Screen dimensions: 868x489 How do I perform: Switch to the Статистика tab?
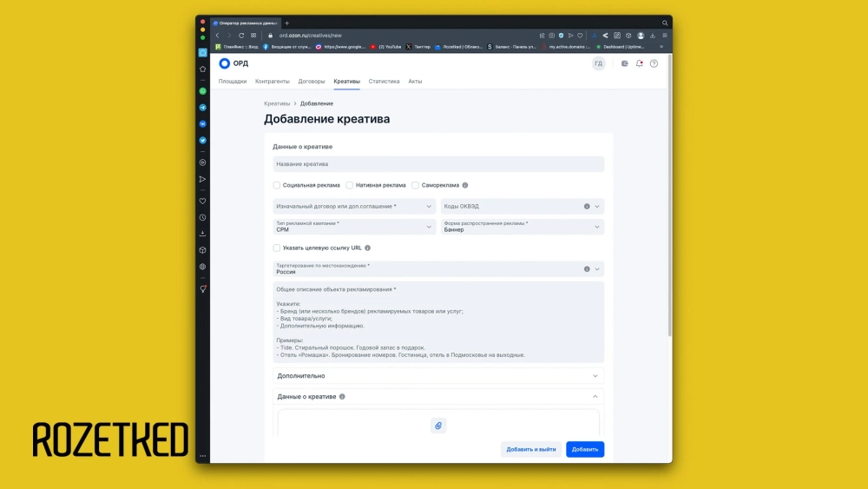pyautogui.click(x=384, y=82)
